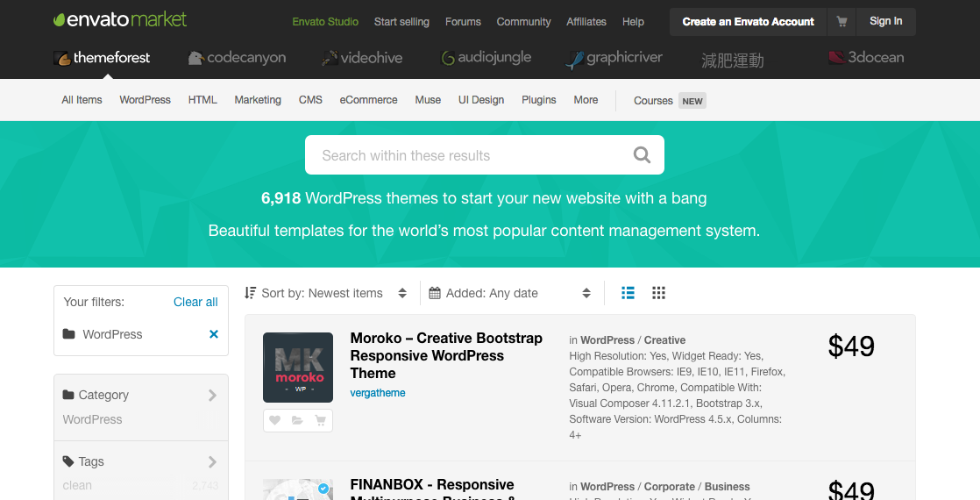Open the FINANBOX theme title link
Screen dimensions: 980x500
[432, 491]
